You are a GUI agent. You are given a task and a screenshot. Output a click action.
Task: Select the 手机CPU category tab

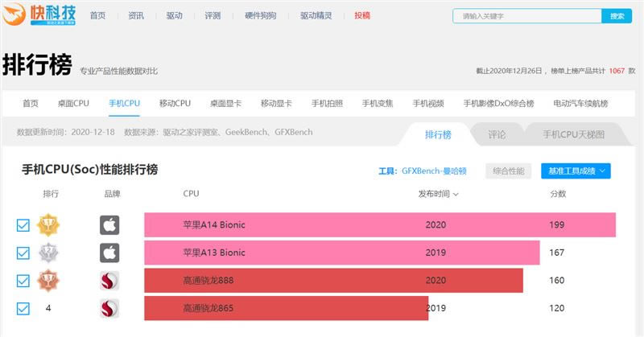coord(125,104)
